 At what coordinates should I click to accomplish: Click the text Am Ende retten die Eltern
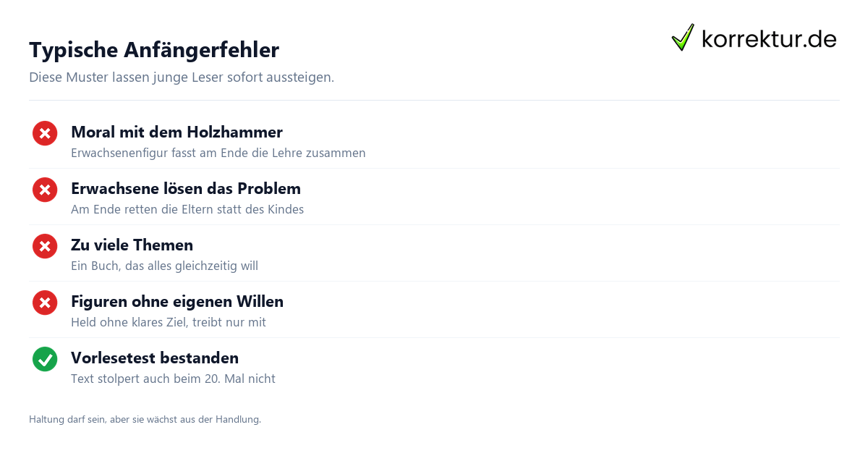coord(187,210)
